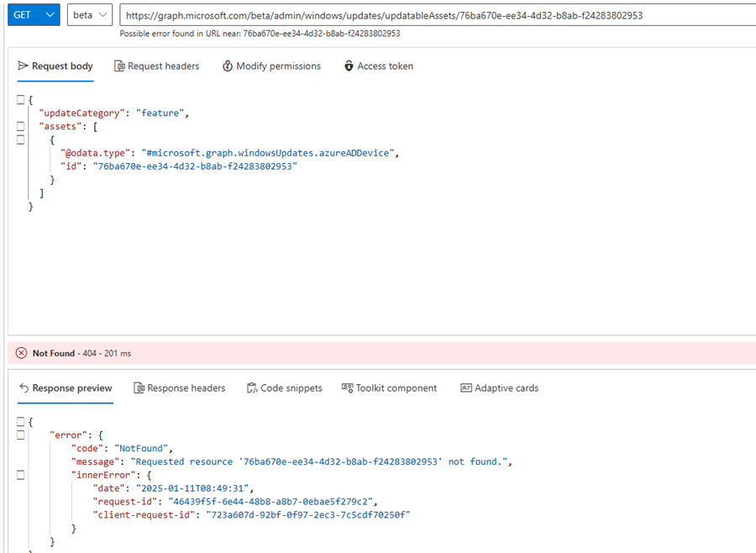
Task: Click the Access token lock icon
Action: click(x=349, y=66)
